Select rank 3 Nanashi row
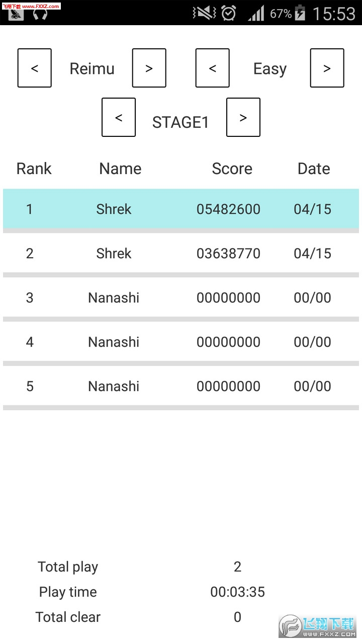 pos(181,297)
